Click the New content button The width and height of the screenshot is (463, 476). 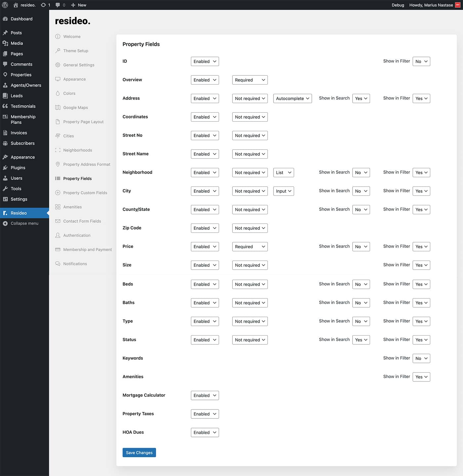point(79,5)
